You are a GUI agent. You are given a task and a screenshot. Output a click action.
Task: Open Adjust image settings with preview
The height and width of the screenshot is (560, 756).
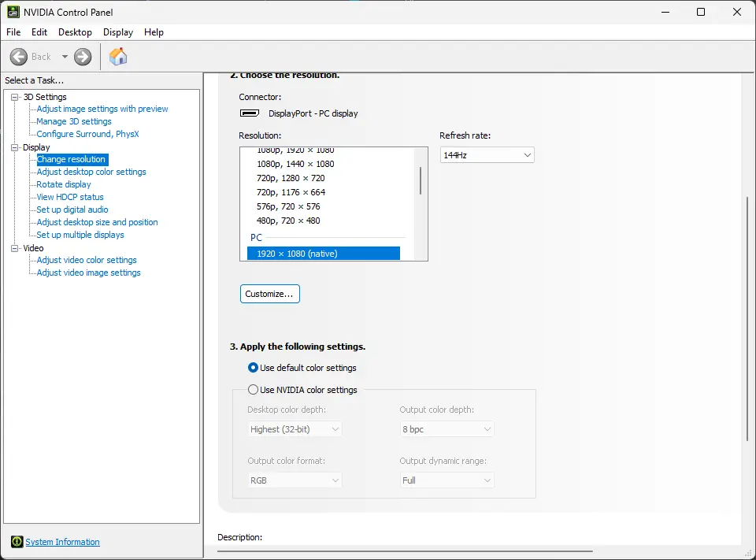pyautogui.click(x=102, y=109)
